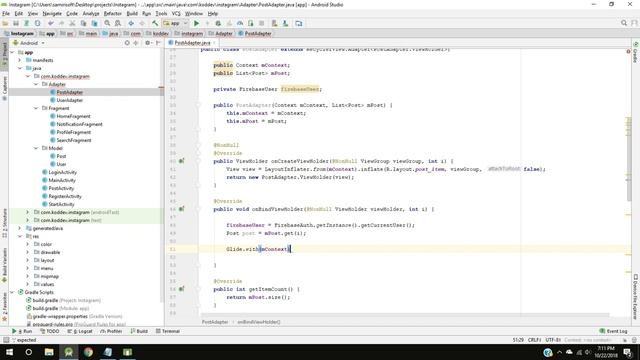
Task: Click Search Everywhere magnifier at top right
Action: [x=624, y=23]
